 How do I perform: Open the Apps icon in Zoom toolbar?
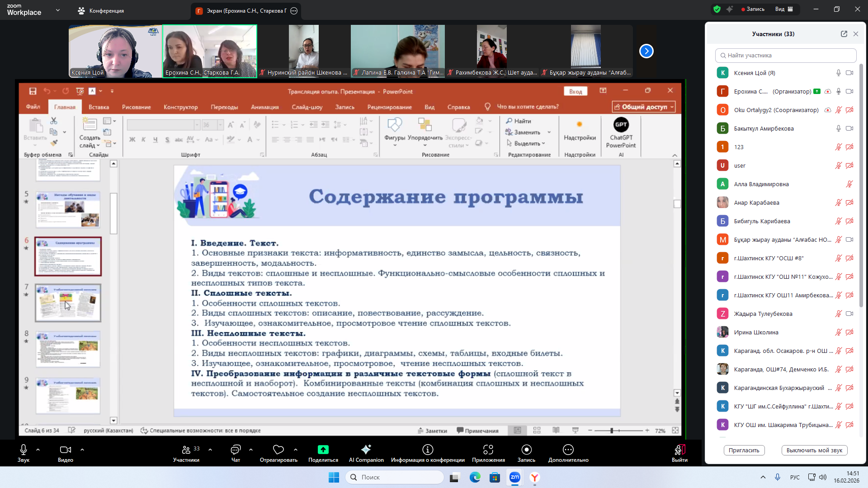point(488,450)
